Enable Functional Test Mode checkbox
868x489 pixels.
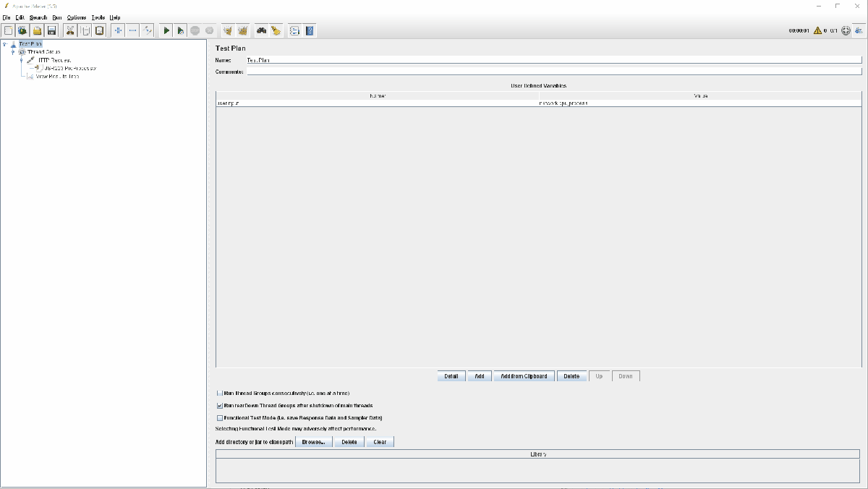tap(220, 417)
